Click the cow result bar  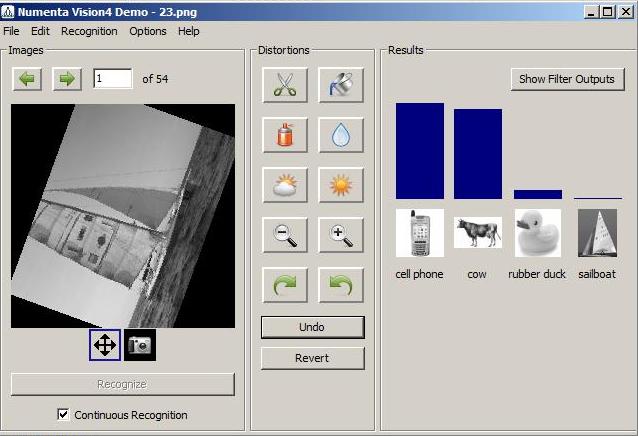point(478,154)
